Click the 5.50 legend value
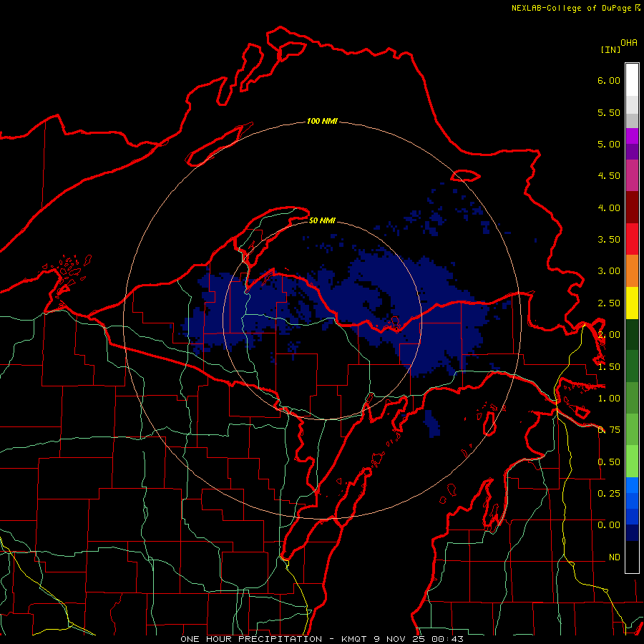This screenshot has height=644, width=644. (609, 112)
